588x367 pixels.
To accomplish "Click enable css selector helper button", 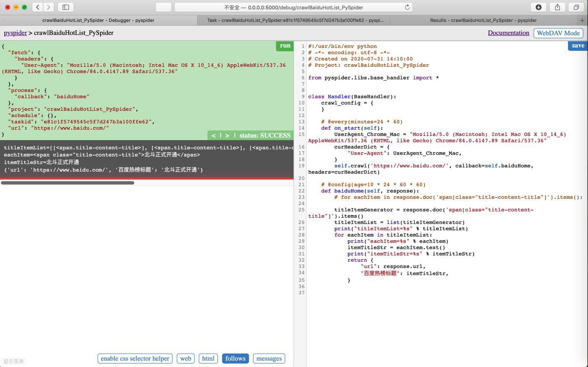I will [x=135, y=359].
